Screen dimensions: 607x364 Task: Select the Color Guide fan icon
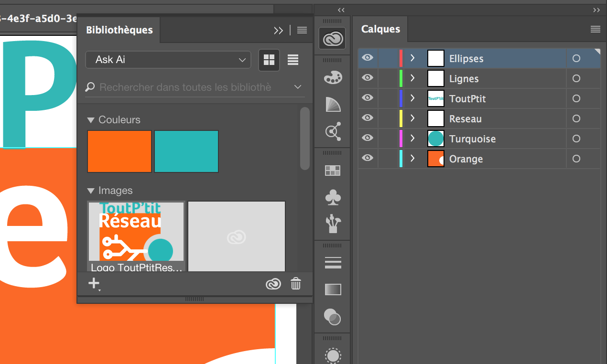coord(332,105)
